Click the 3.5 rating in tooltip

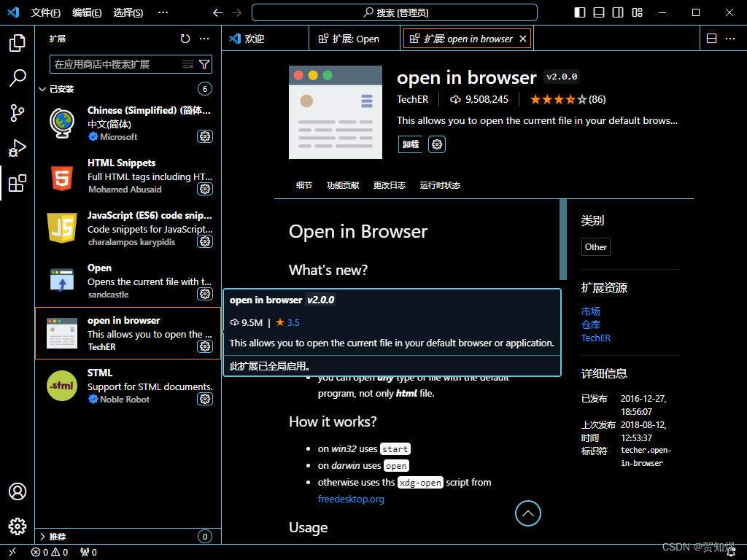point(287,323)
